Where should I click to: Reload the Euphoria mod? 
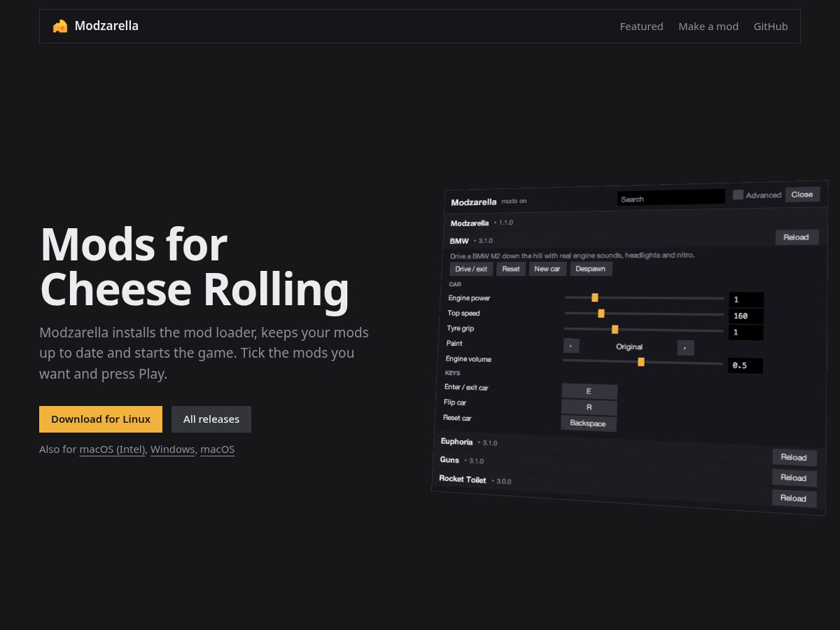click(x=794, y=458)
